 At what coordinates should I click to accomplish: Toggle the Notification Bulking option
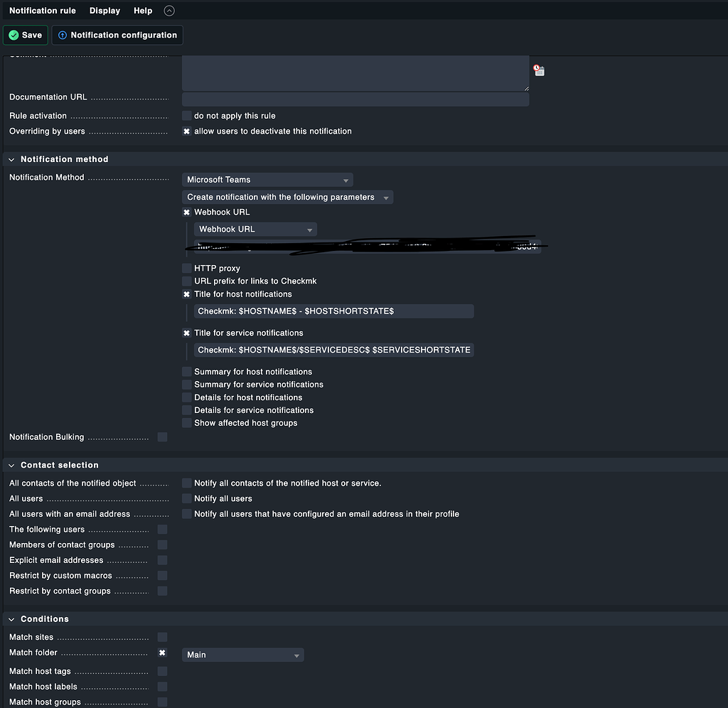162,437
